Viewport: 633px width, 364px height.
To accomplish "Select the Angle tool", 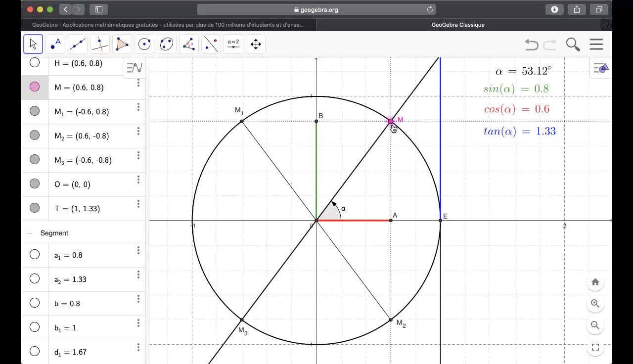I will 189,44.
